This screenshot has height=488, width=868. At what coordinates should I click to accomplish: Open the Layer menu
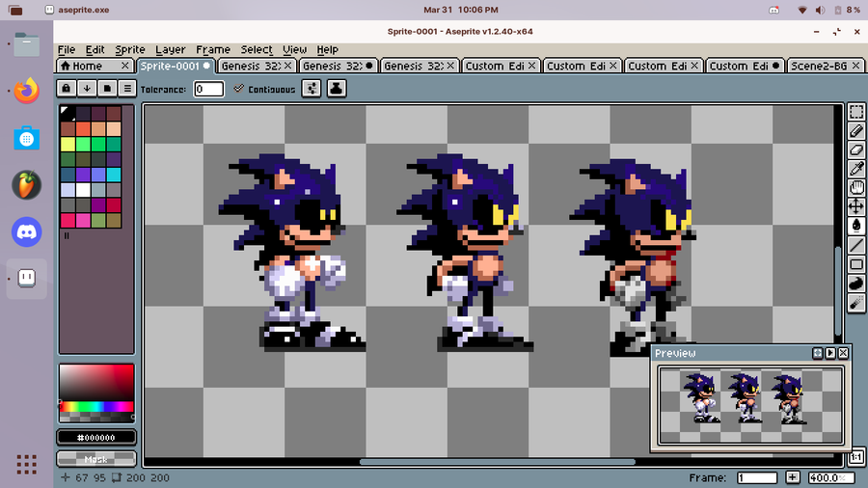(171, 50)
